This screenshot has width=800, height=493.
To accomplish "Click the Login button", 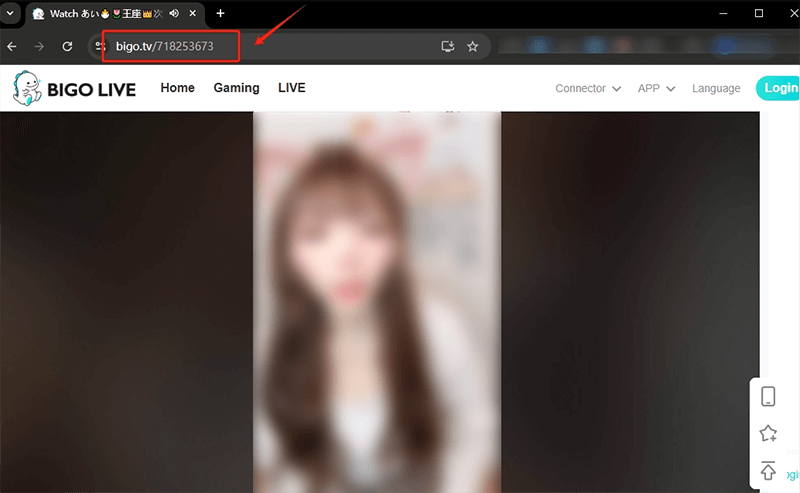I will (x=779, y=88).
